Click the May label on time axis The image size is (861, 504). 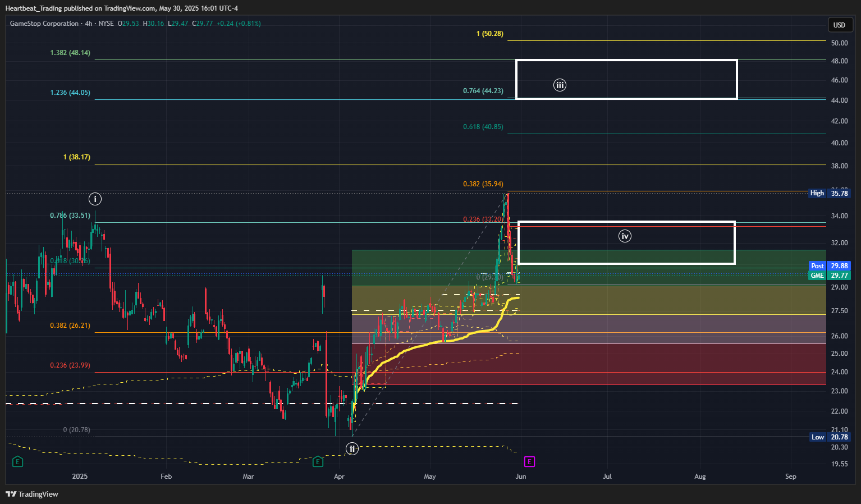click(x=430, y=476)
